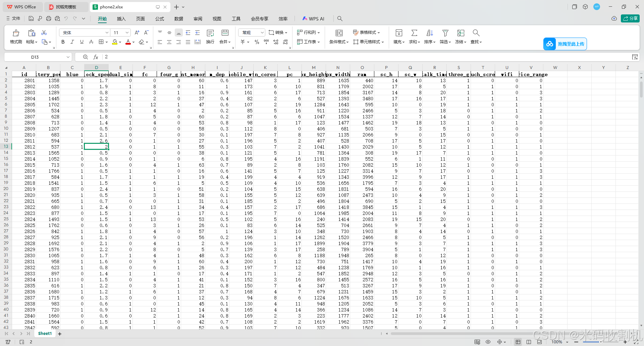Image resolution: width=644 pixels, height=346 pixels.
Task: Toggle Underline formatting
Action: pyautogui.click(x=82, y=42)
